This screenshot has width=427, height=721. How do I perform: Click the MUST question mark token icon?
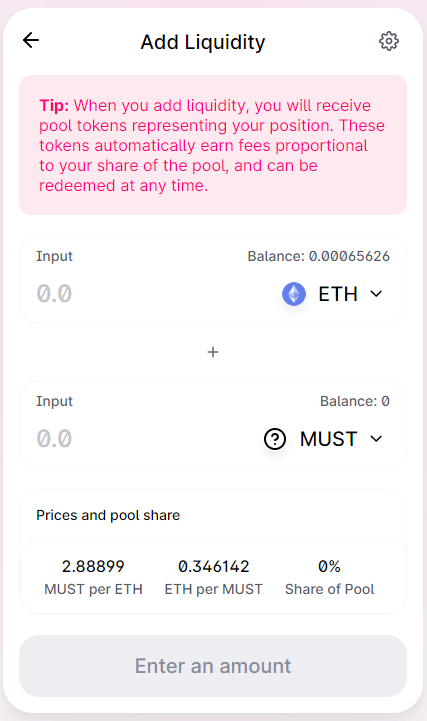click(275, 439)
